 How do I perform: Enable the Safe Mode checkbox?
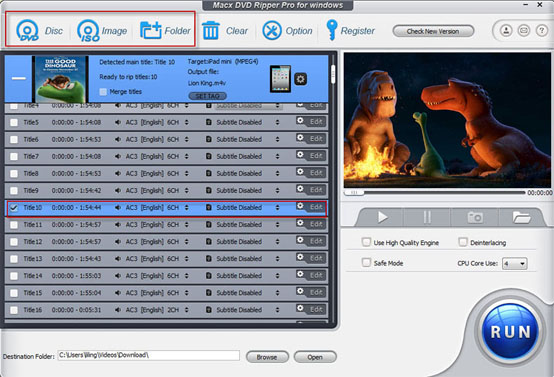[366, 263]
